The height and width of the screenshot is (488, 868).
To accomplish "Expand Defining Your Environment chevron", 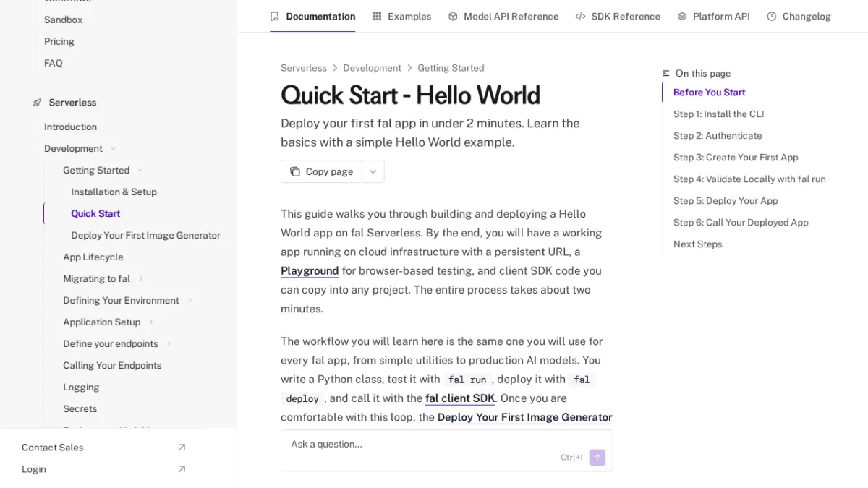I will point(190,301).
